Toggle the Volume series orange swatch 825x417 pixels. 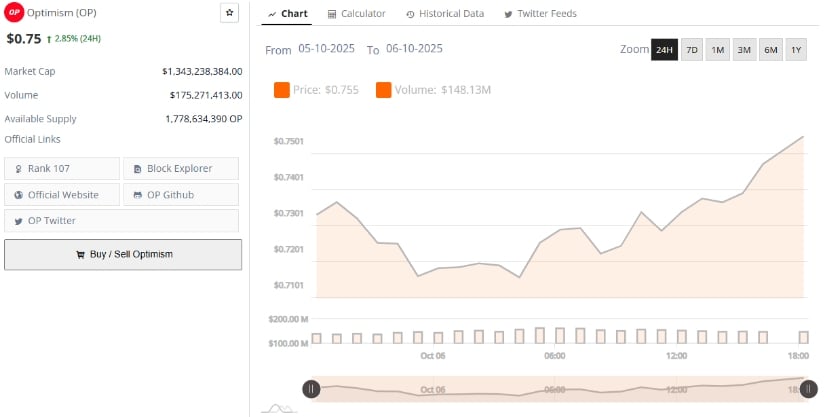coord(384,91)
